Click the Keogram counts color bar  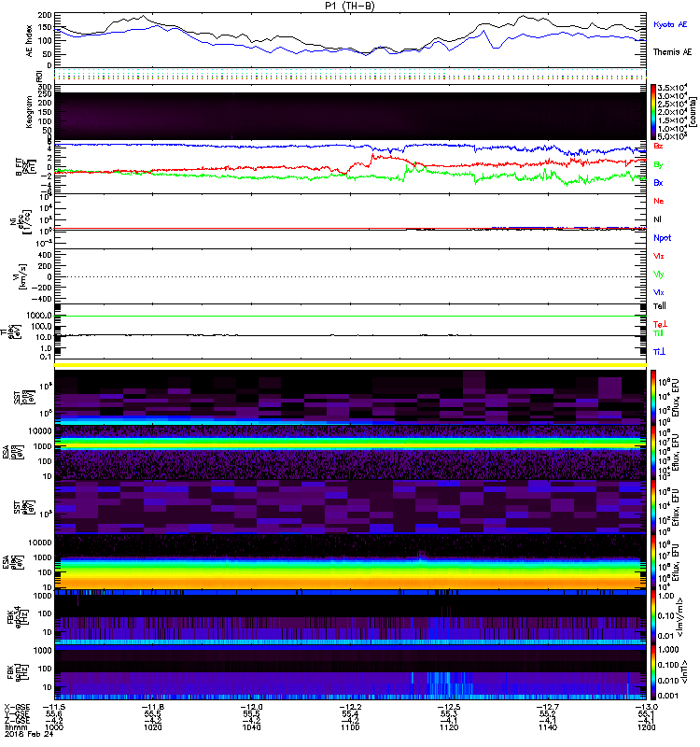pyautogui.click(x=653, y=112)
